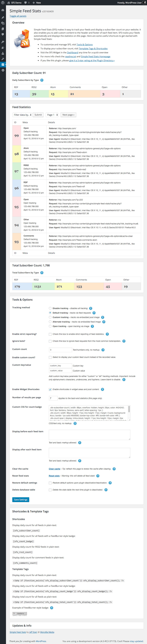Select Open tracking radio button
Screen dimensions: 147x644
[x=50, y=326]
